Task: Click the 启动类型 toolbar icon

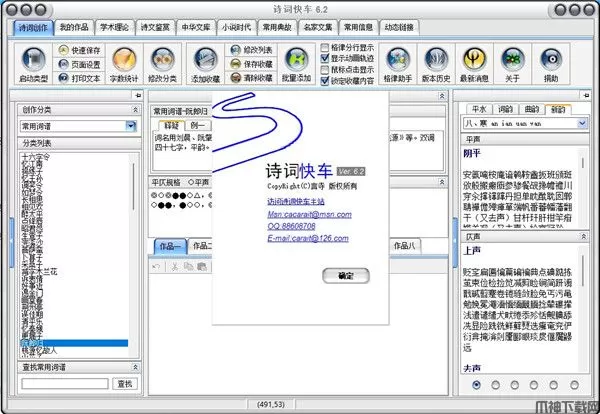Action: (34, 59)
